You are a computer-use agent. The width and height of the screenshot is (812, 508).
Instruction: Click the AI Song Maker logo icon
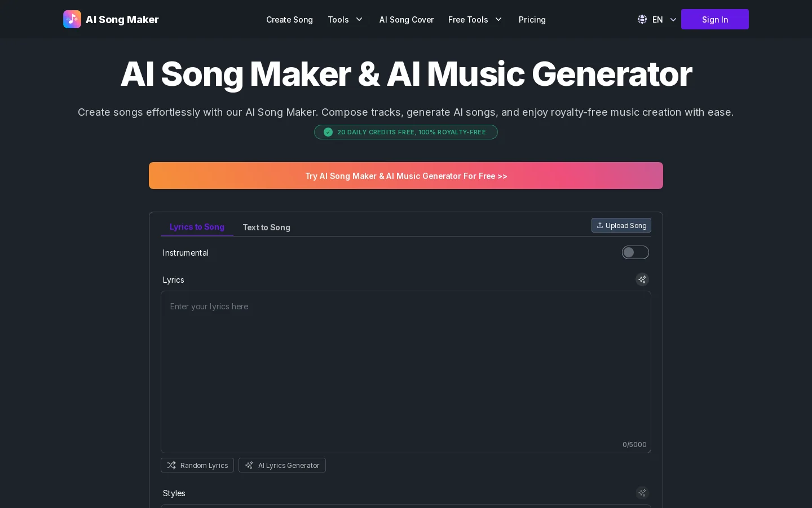click(x=72, y=19)
